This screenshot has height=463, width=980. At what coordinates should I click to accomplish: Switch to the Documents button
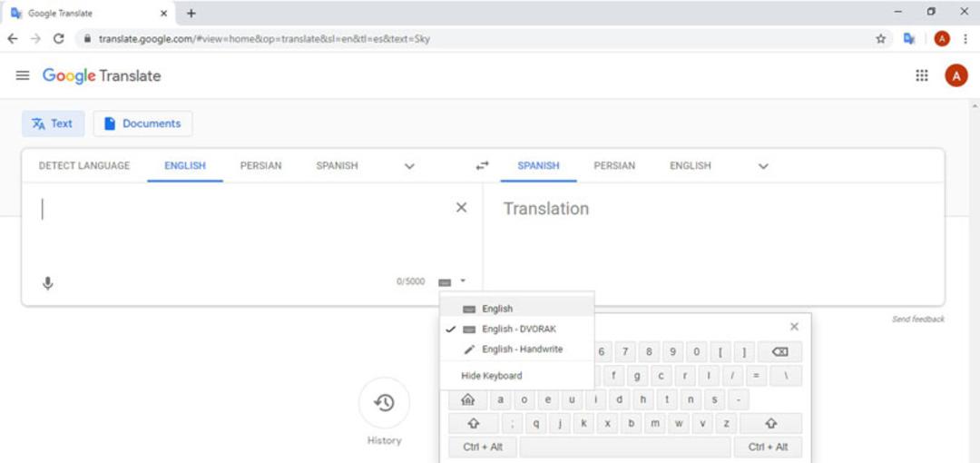point(142,123)
